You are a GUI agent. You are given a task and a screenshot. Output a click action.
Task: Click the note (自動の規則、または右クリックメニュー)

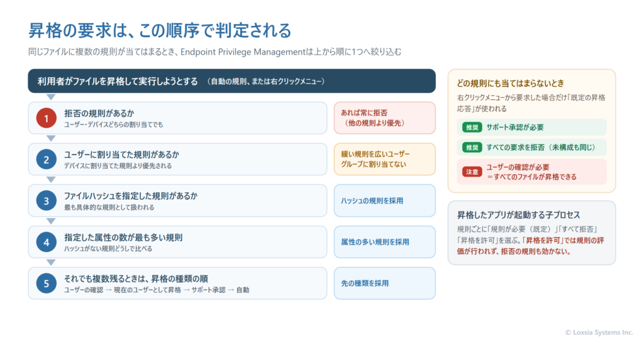(266, 81)
